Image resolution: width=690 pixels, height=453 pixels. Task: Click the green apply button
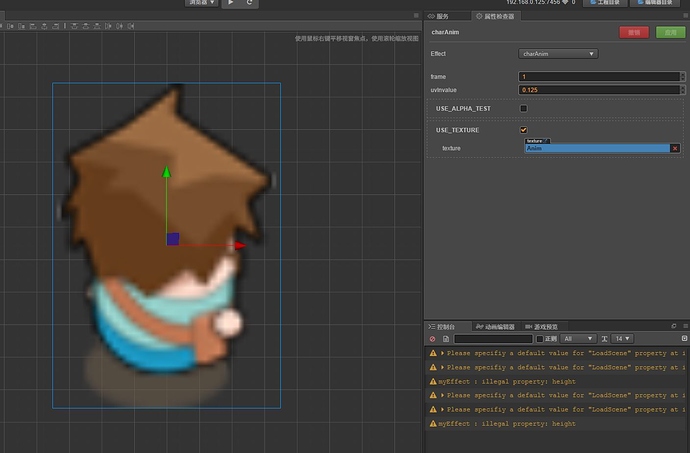tap(670, 33)
